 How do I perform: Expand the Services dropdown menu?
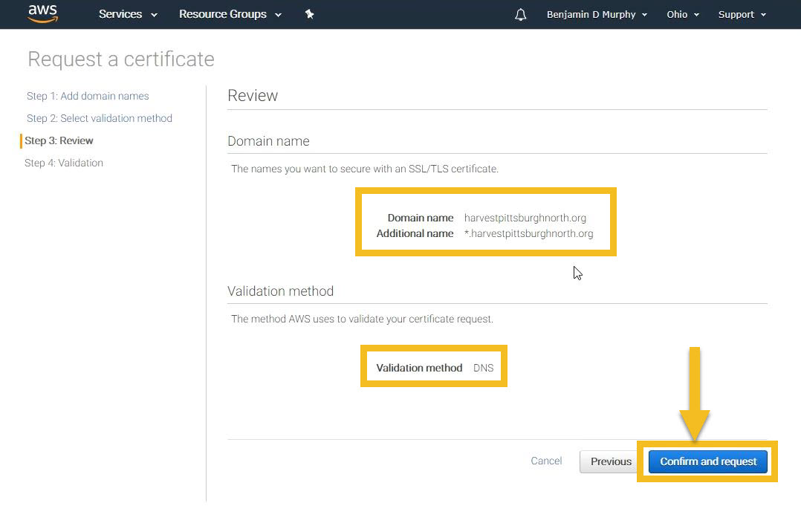[128, 14]
